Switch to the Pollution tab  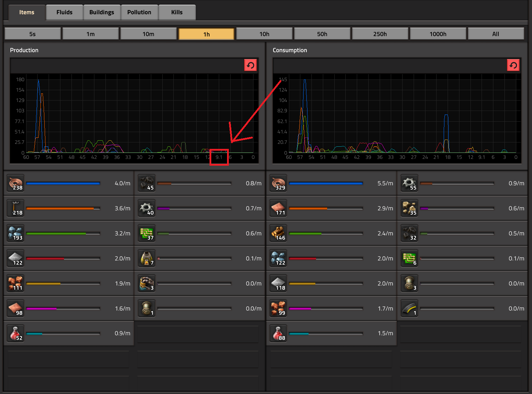pyautogui.click(x=139, y=13)
